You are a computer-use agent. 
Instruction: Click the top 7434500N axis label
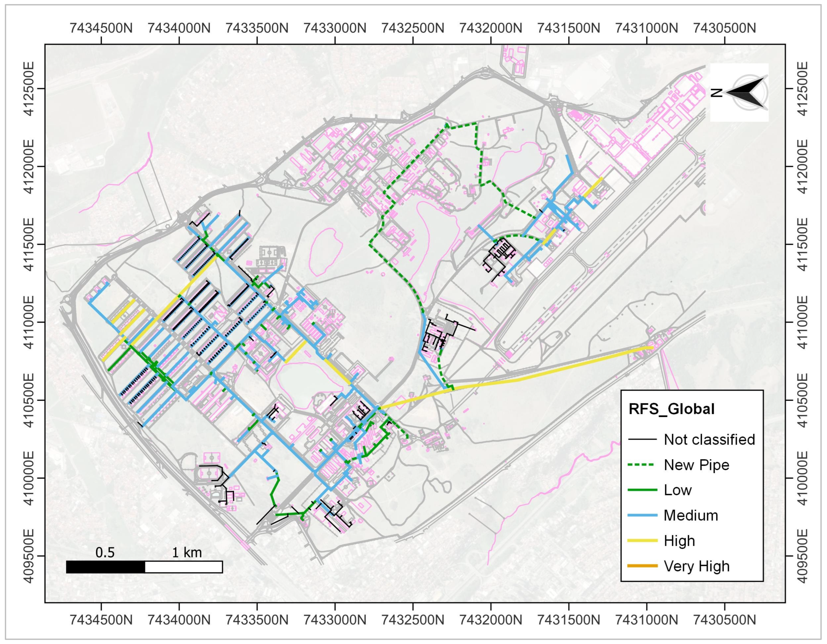coord(101,28)
